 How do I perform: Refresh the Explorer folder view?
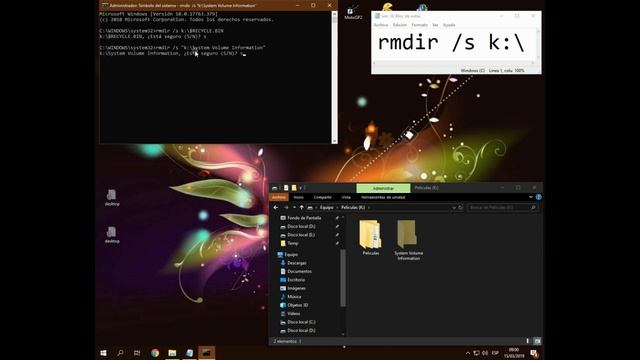[x=460, y=207]
